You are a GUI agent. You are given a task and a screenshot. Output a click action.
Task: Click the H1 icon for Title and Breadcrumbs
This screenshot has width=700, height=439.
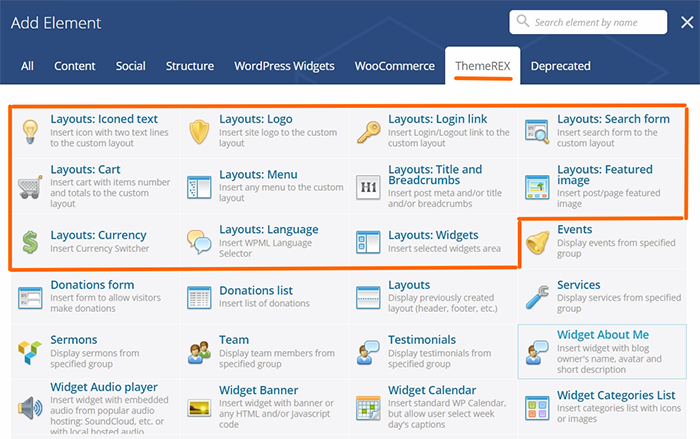tap(369, 186)
